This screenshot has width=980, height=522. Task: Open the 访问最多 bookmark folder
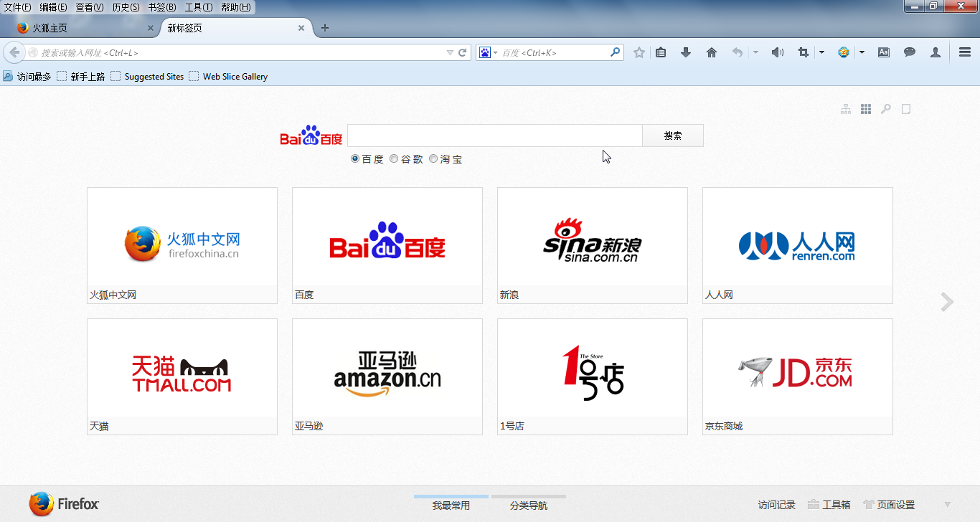pos(27,76)
